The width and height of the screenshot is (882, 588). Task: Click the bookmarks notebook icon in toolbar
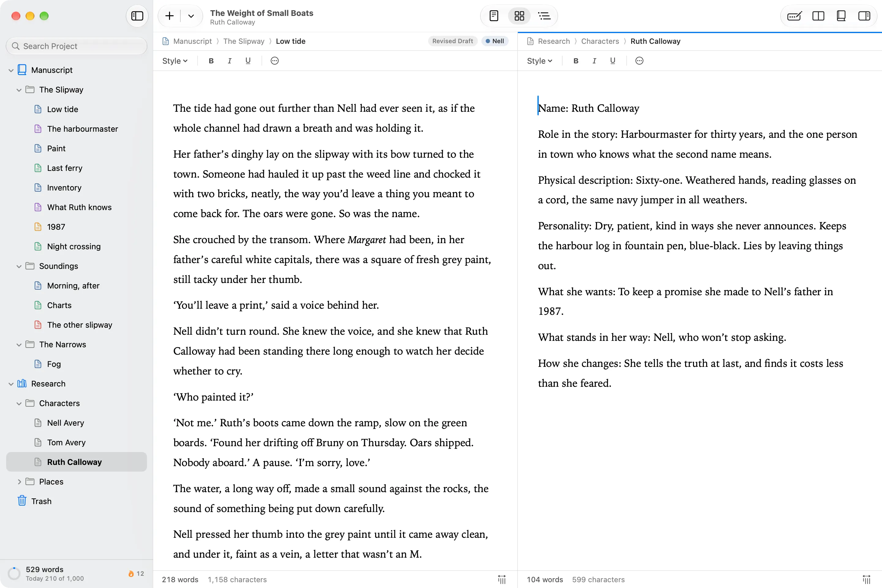tap(841, 16)
